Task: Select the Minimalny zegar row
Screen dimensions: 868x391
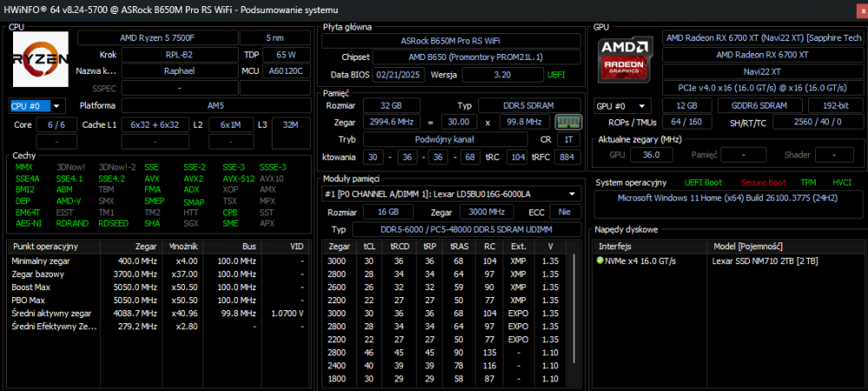Action: (x=158, y=261)
